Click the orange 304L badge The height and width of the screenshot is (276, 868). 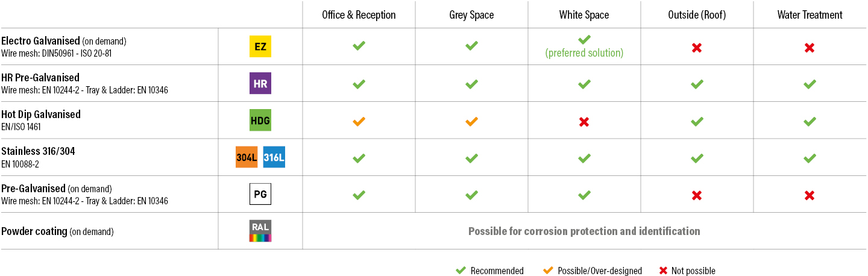tap(247, 157)
